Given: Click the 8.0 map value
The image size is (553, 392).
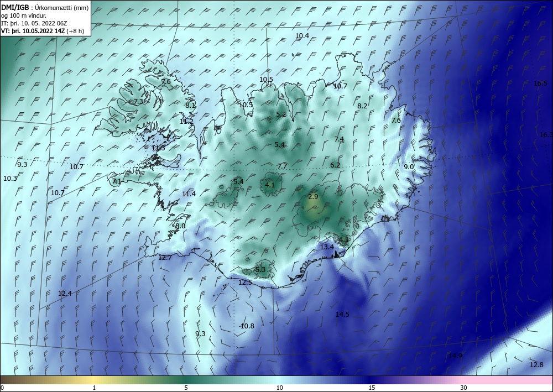Looking at the screenshot, I should (181, 226).
